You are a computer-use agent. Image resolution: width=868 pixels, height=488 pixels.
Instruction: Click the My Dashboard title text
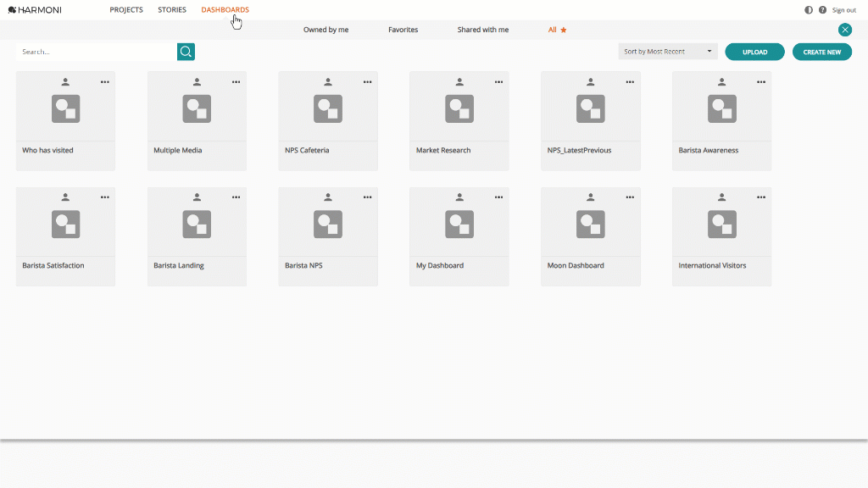pos(440,265)
